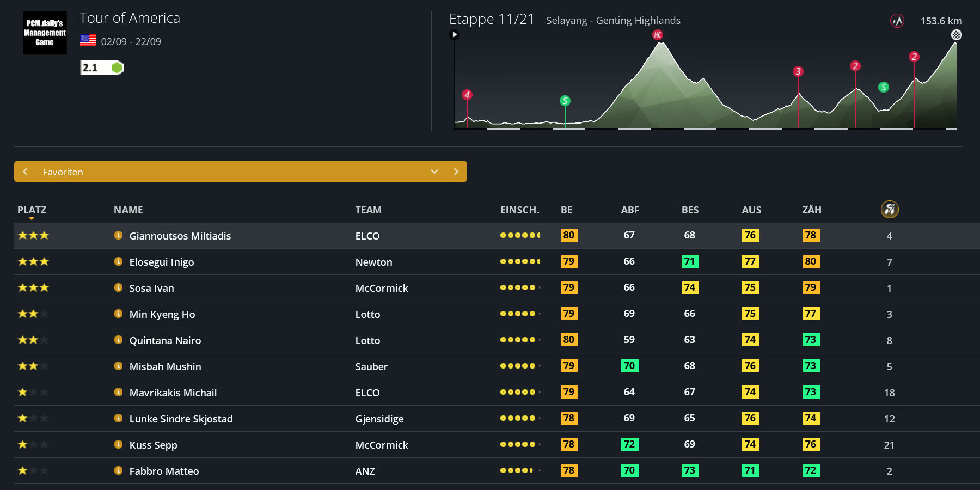Image resolution: width=980 pixels, height=490 pixels.
Task: Open info icon for Giannoutsos Miltiadis
Action: point(118,235)
